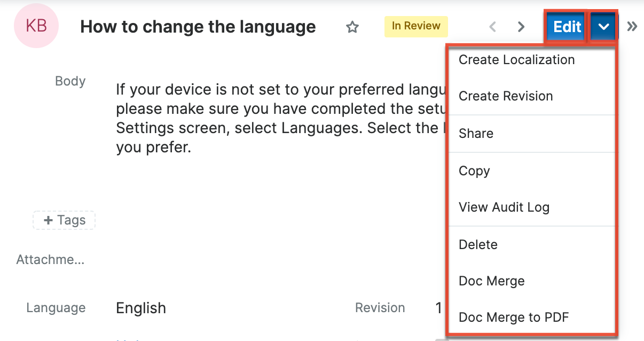Viewport: 644px width, 341px height.
Task: Collapse the actions dropdown next to Edit
Action: tap(603, 27)
